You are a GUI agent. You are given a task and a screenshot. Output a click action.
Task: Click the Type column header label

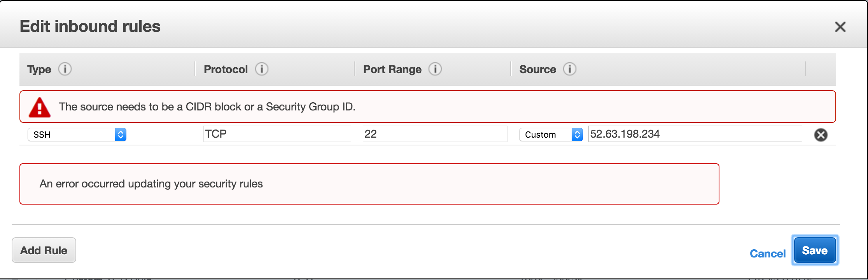tap(39, 69)
